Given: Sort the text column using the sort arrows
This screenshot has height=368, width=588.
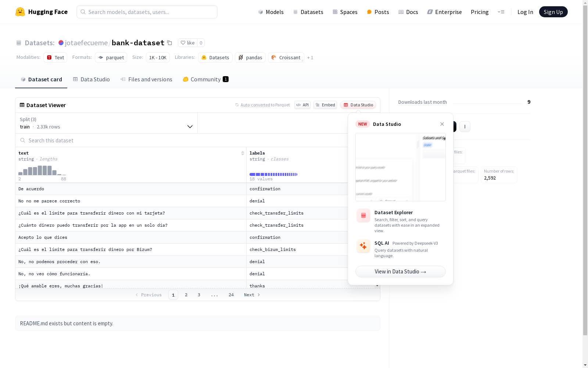Looking at the screenshot, I should pos(243,153).
